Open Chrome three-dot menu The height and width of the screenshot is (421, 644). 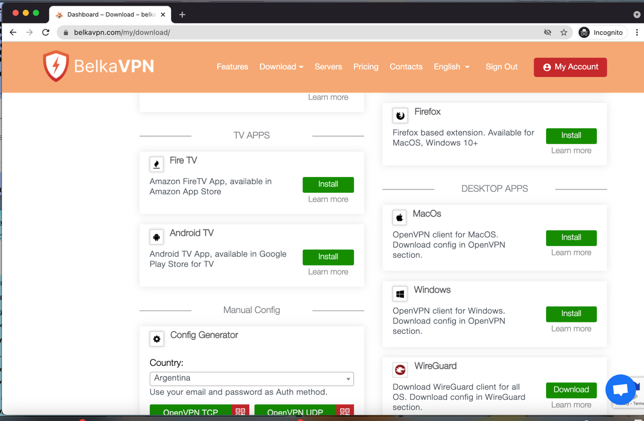point(637,32)
